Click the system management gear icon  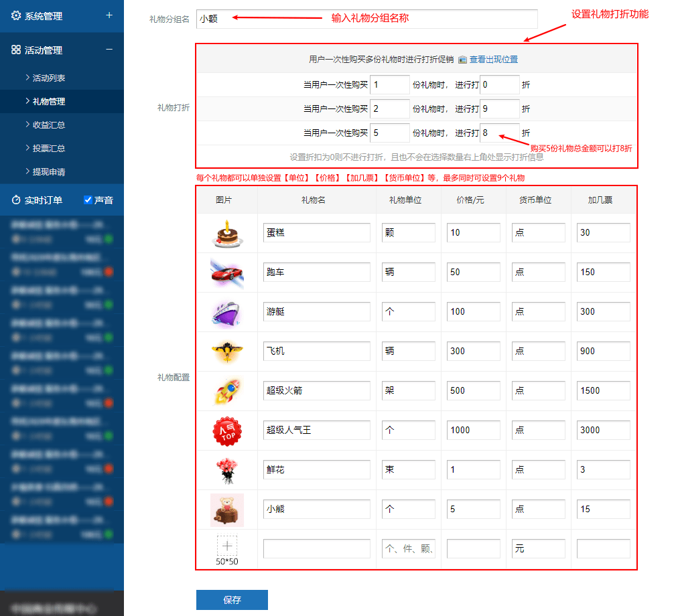(x=16, y=15)
